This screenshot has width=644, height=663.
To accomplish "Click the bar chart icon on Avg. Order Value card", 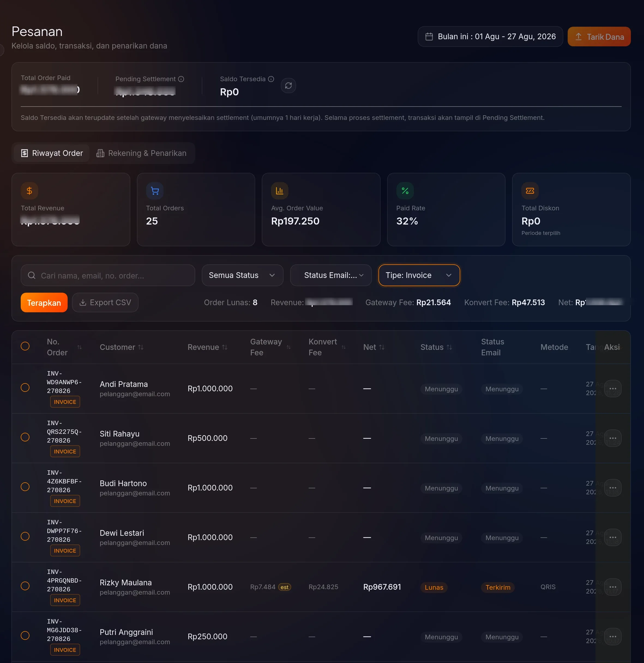I will [x=279, y=191].
